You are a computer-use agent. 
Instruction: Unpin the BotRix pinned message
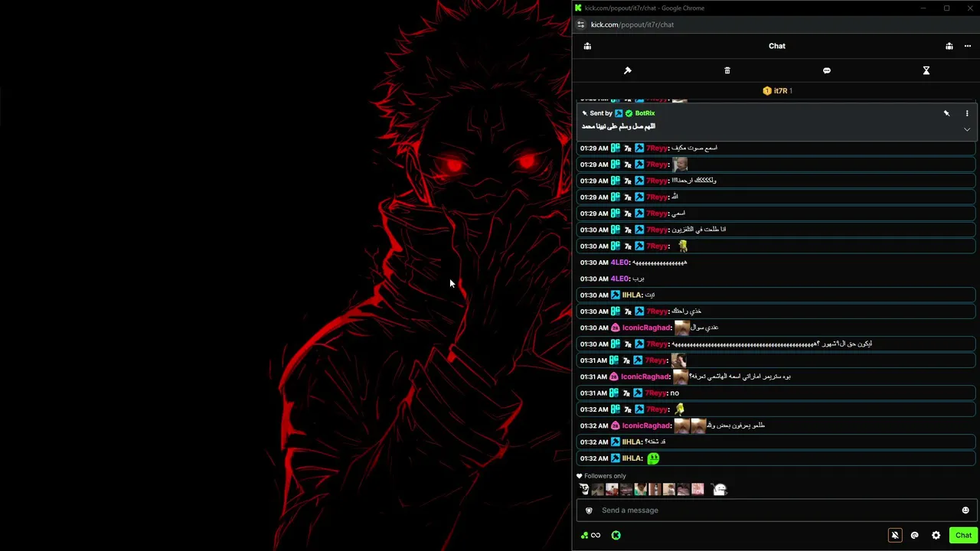[946, 113]
